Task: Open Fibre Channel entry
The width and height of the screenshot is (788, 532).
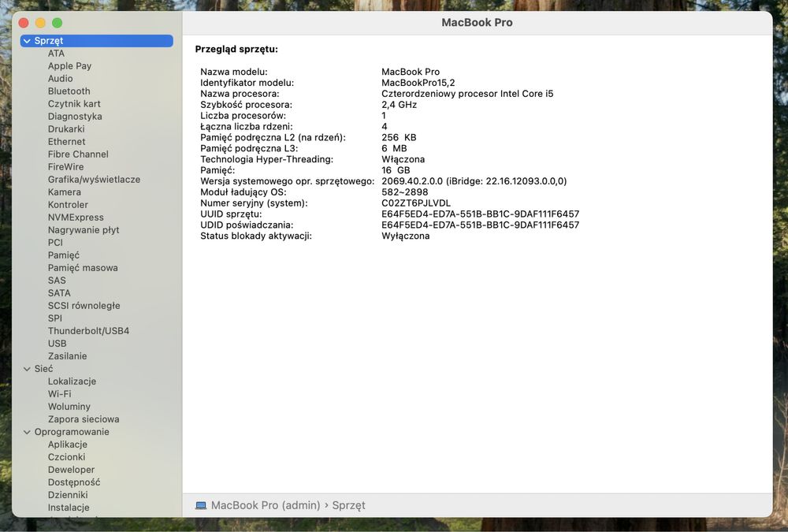Action: click(x=78, y=154)
